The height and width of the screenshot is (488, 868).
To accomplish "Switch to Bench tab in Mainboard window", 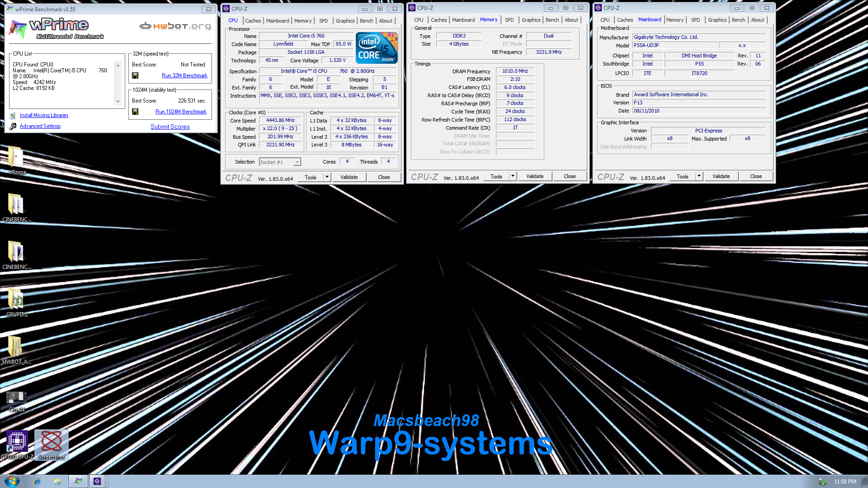I will (739, 20).
